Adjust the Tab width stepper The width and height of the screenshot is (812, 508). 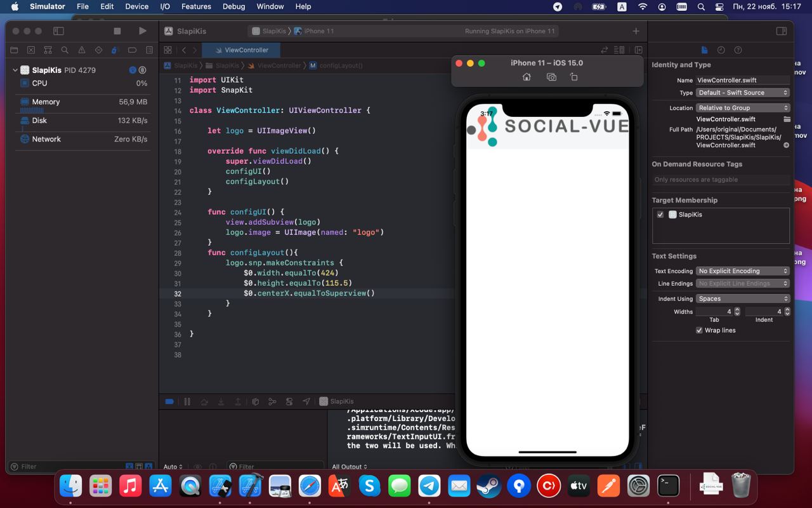pyautogui.click(x=737, y=312)
